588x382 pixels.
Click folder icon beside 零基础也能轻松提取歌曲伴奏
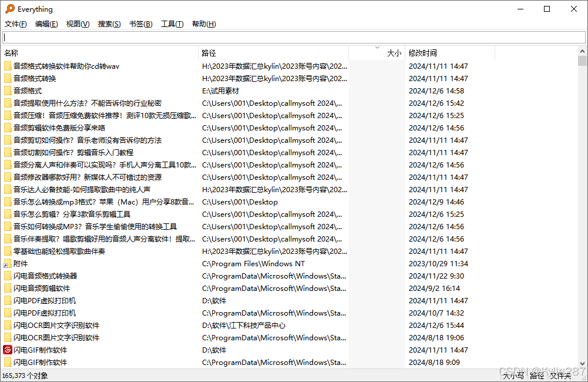click(x=8, y=252)
